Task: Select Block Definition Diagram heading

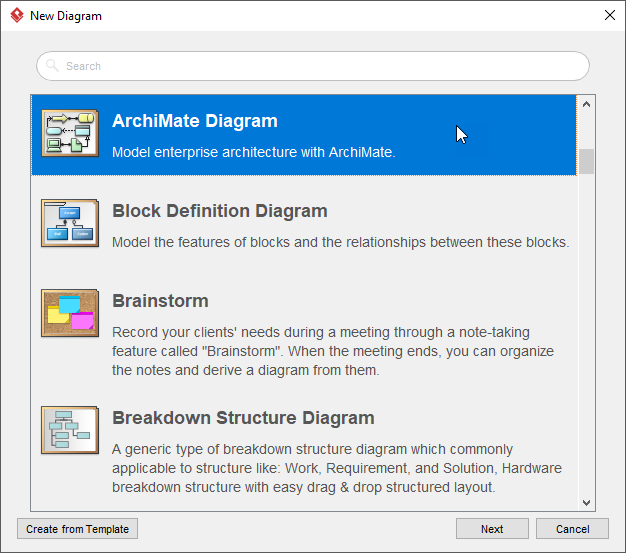Action: coord(220,211)
